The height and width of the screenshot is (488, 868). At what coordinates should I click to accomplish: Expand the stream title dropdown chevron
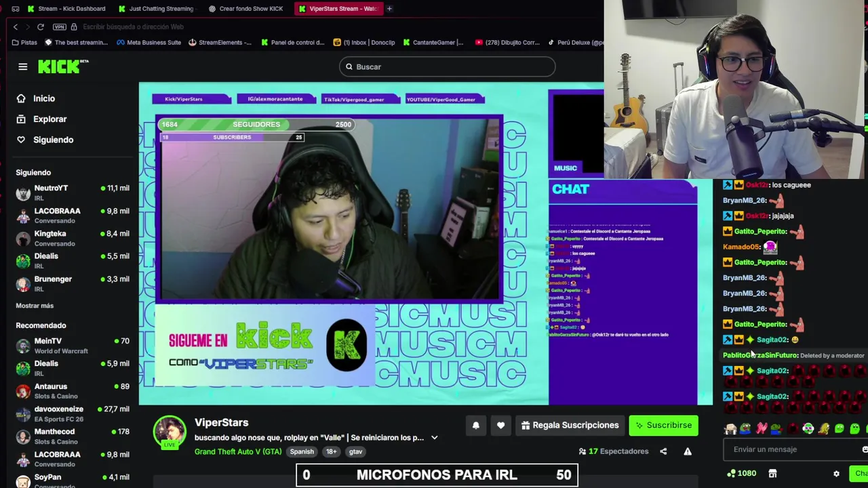pyautogui.click(x=435, y=438)
